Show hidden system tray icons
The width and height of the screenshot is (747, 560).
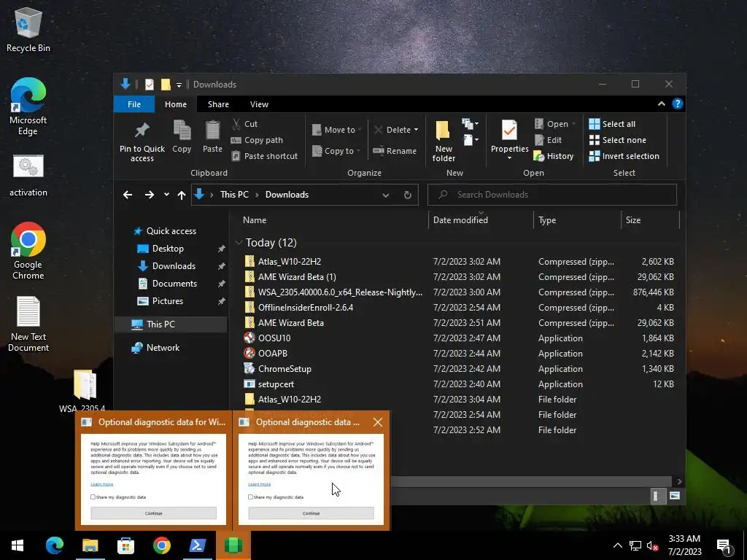pyautogui.click(x=617, y=545)
